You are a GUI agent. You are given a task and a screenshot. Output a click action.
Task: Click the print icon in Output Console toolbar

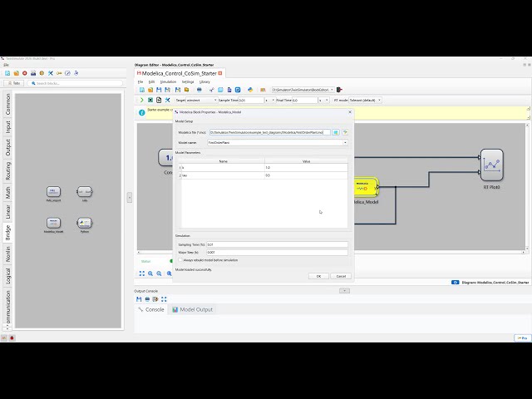click(147, 299)
